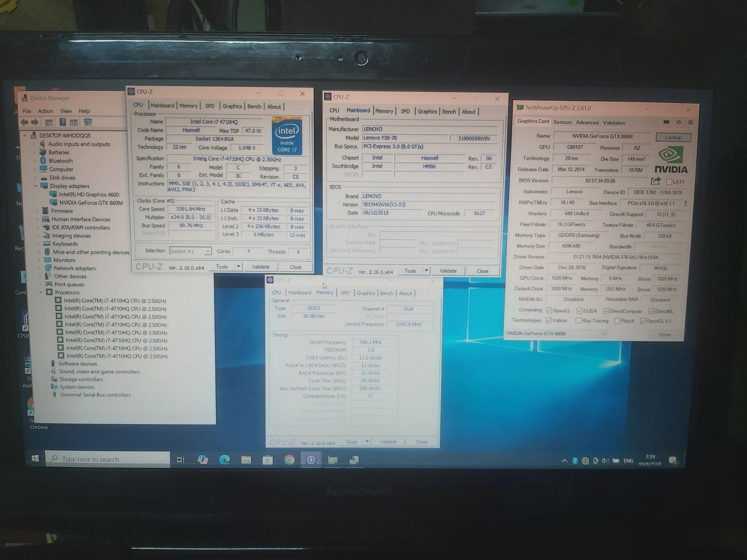747x560 pixels.
Task: Click Bus Interface question mark icon
Action: click(685, 204)
